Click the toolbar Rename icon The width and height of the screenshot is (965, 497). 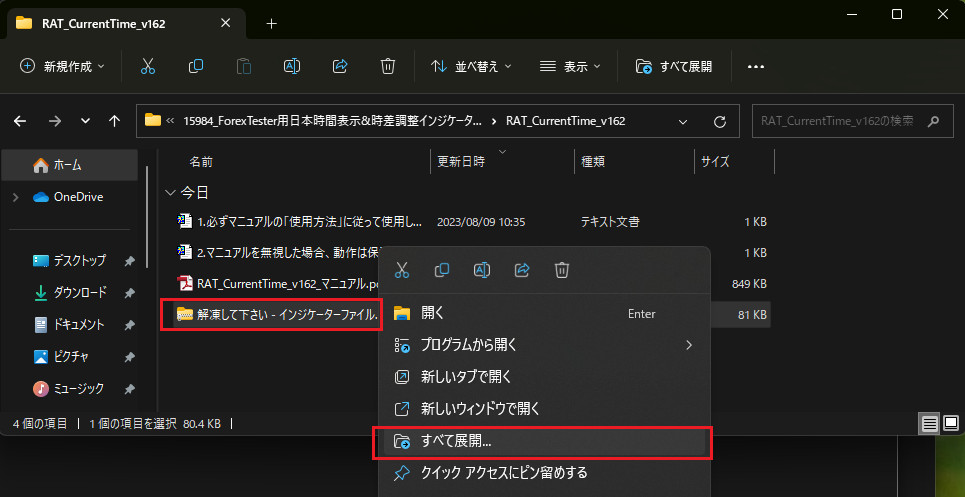tap(292, 66)
